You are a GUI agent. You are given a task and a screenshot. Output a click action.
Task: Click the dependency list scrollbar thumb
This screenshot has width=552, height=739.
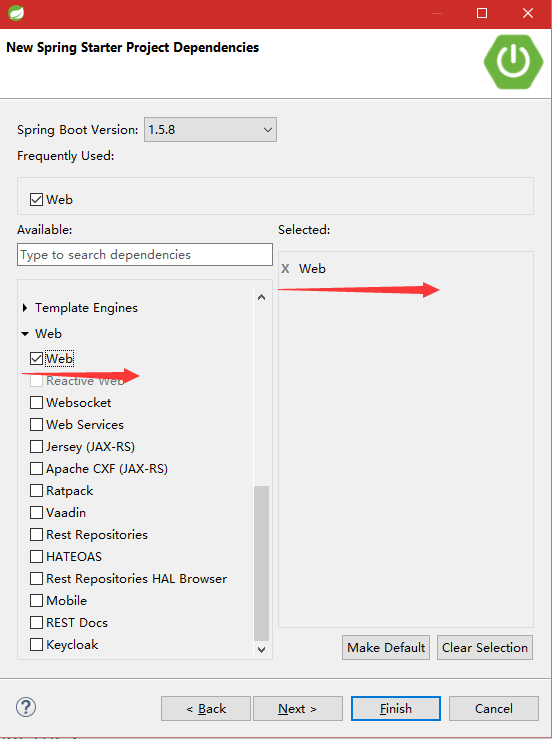coord(262,563)
